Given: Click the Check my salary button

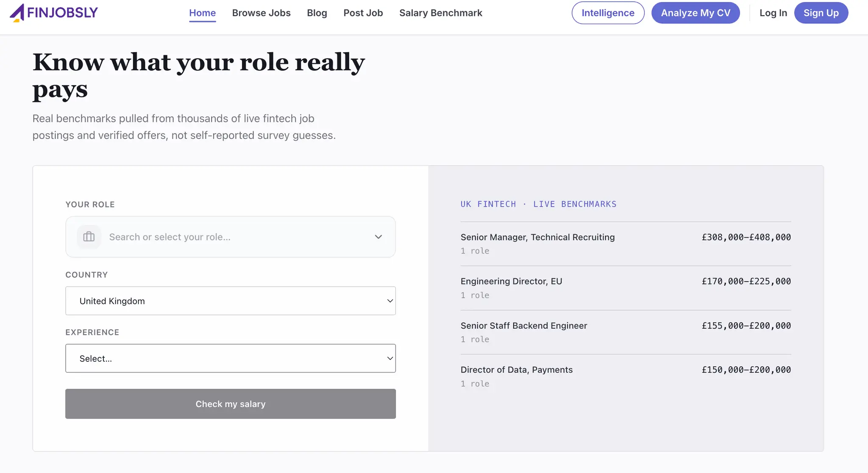Looking at the screenshot, I should (231, 404).
